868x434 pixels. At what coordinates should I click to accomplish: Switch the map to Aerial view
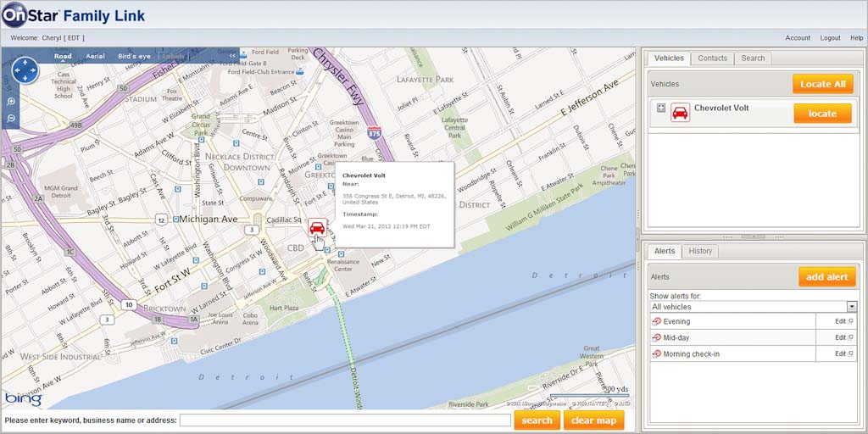click(x=95, y=56)
